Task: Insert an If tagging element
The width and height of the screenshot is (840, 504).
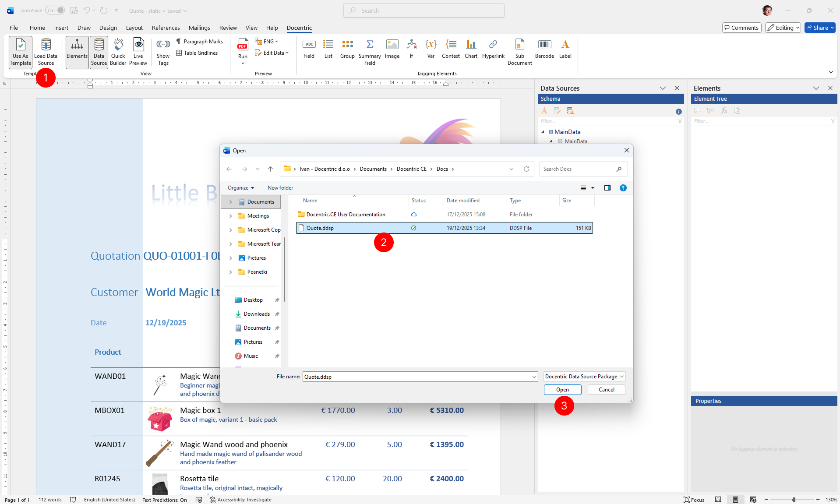Action: click(411, 49)
